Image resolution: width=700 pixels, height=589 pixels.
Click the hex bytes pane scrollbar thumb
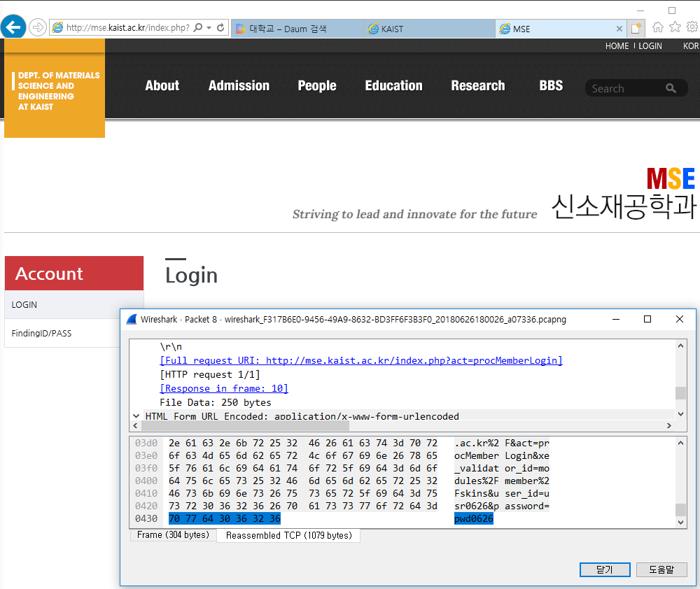pyautogui.click(x=680, y=509)
